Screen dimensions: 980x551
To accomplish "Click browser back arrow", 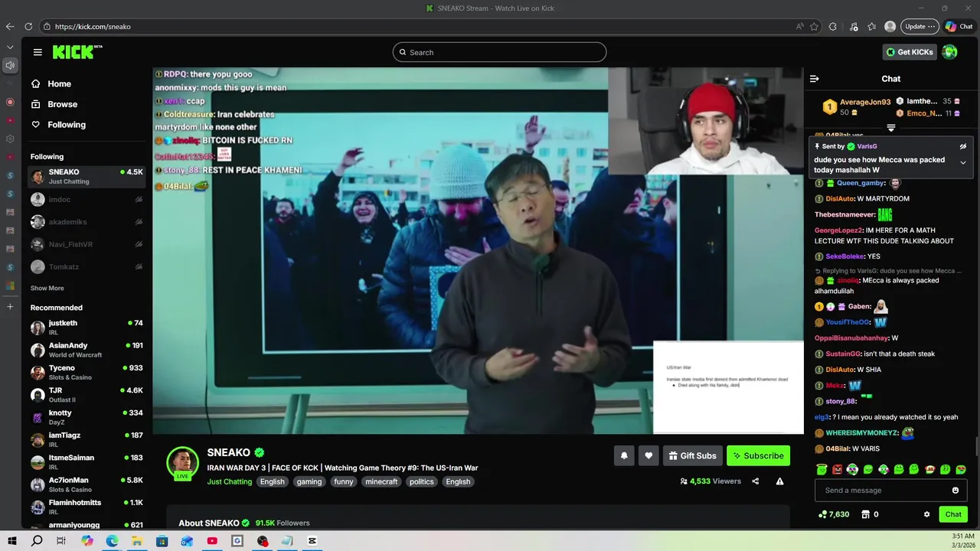I will point(10,26).
